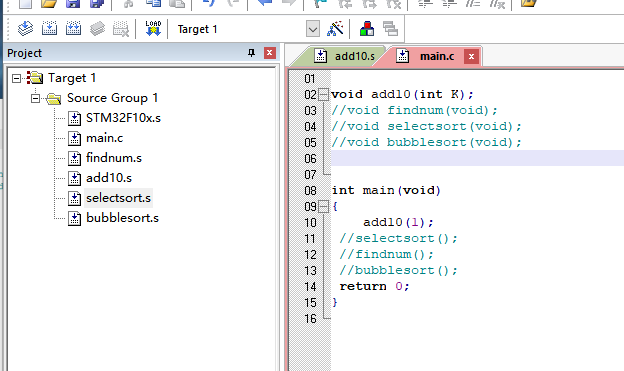Switch to the add10.s tab

pos(345,56)
